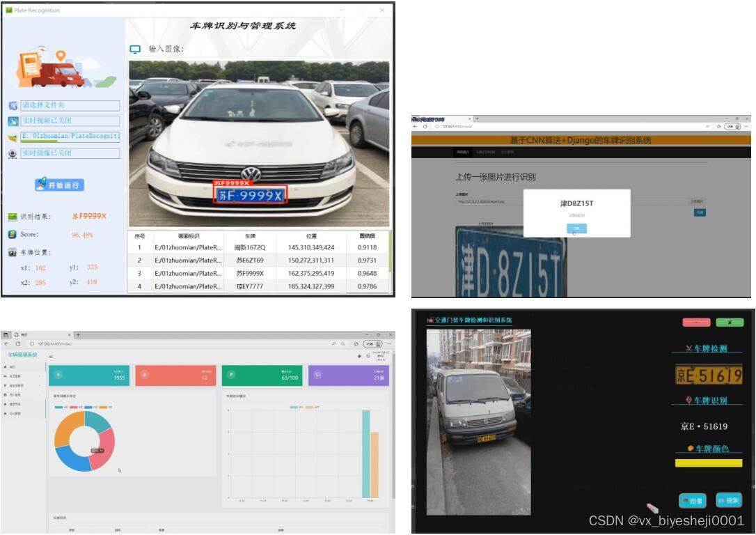Click the 视频 button in the gate system

tap(729, 500)
